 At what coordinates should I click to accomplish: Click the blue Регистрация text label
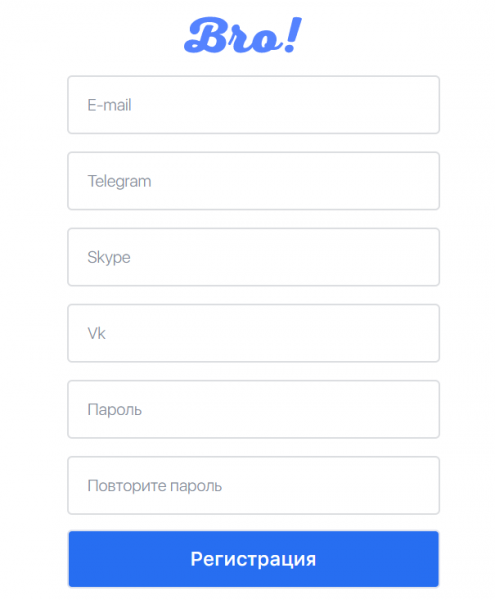click(x=253, y=559)
